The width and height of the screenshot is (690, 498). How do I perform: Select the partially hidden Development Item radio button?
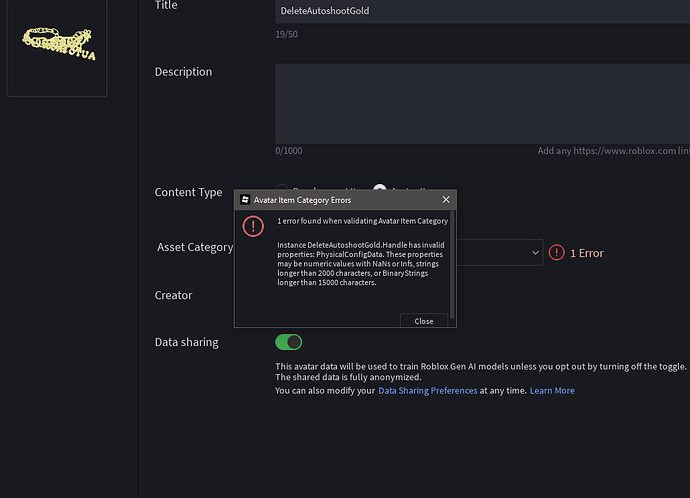coord(282,188)
